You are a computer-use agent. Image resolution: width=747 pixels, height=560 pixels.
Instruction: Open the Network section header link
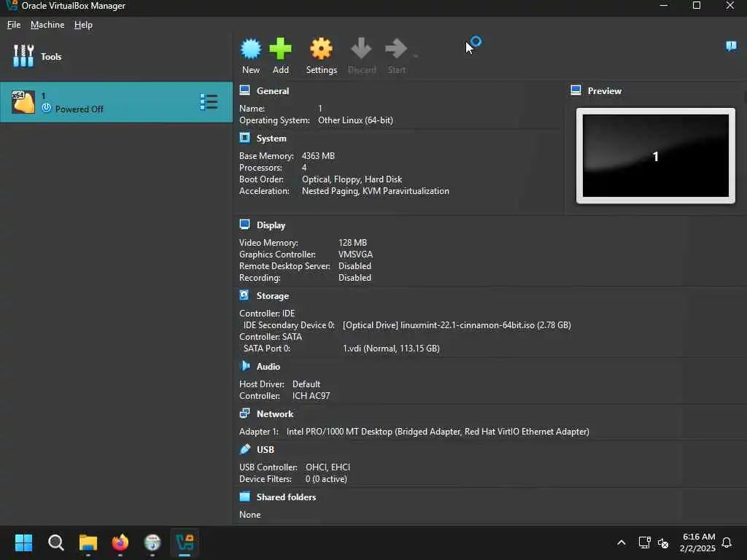(x=275, y=414)
